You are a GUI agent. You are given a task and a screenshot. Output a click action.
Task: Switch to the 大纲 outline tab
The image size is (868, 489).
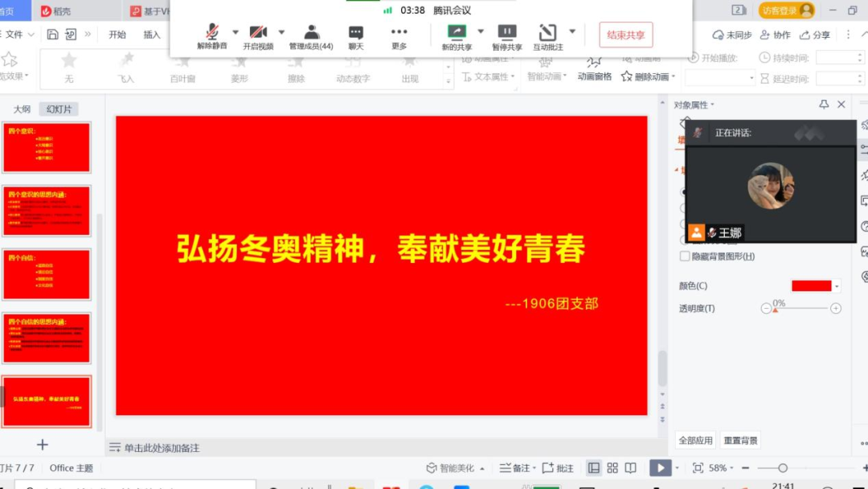(x=22, y=109)
